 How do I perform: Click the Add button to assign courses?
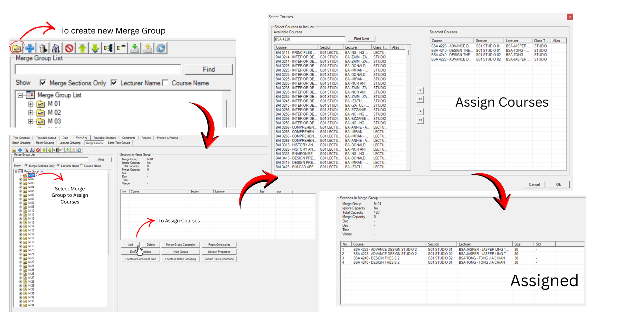[x=130, y=245]
